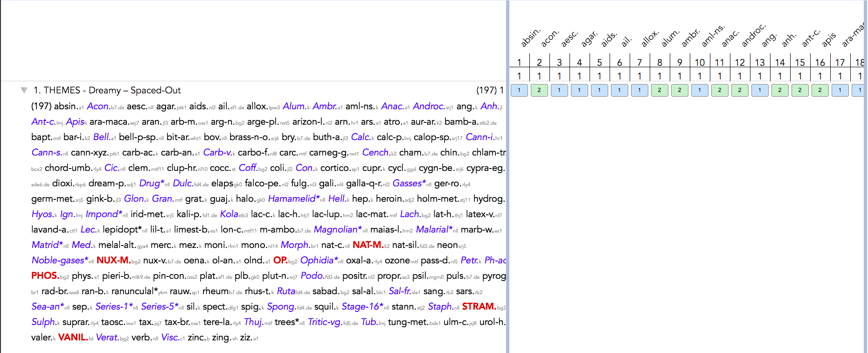Open remedy link Acon. in rubric
Screen dimensions: 868x353
coord(98,106)
